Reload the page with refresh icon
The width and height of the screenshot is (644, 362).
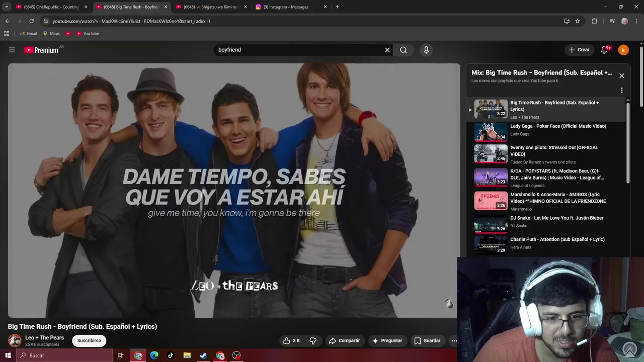[31, 21]
